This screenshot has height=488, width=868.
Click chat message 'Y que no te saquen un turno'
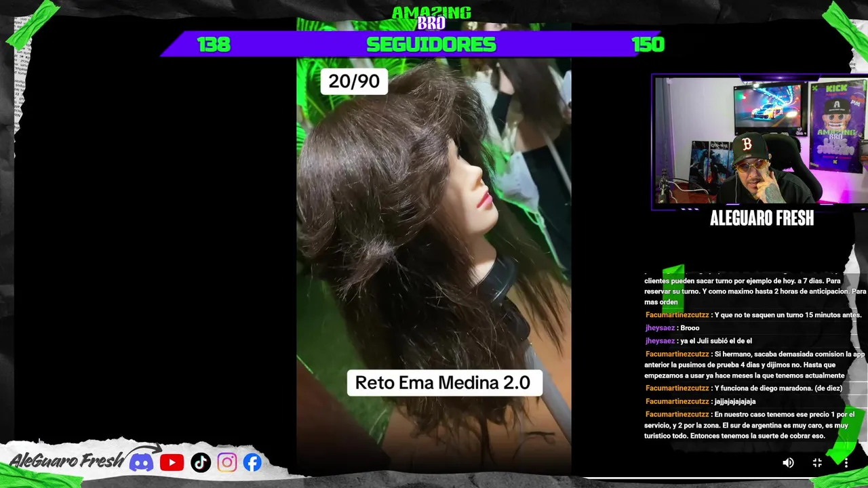[753, 315]
